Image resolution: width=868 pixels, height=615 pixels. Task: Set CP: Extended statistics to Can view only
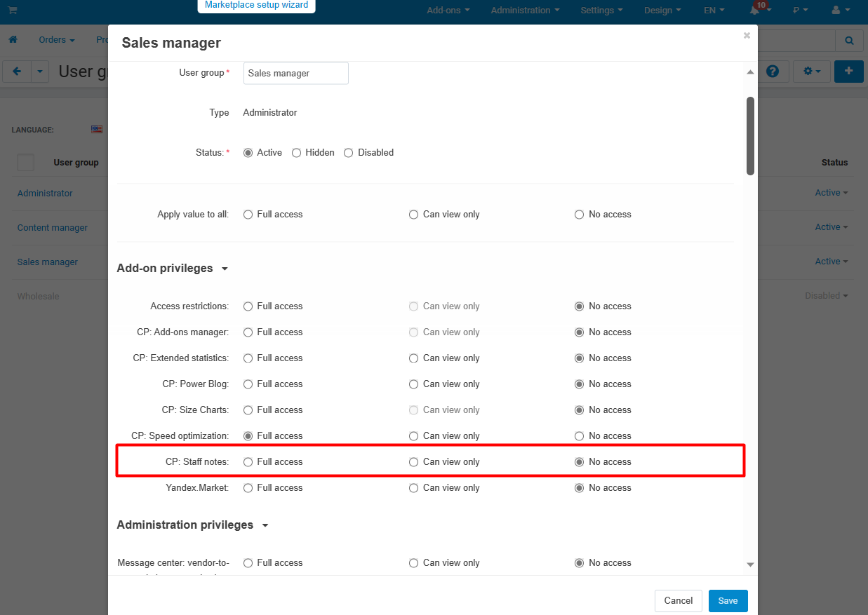click(x=413, y=358)
